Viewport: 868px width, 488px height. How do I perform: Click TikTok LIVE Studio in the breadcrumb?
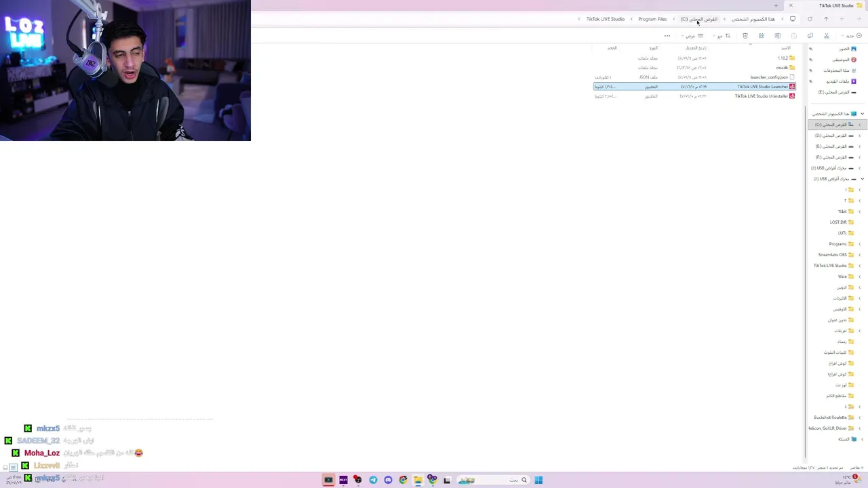(606, 19)
